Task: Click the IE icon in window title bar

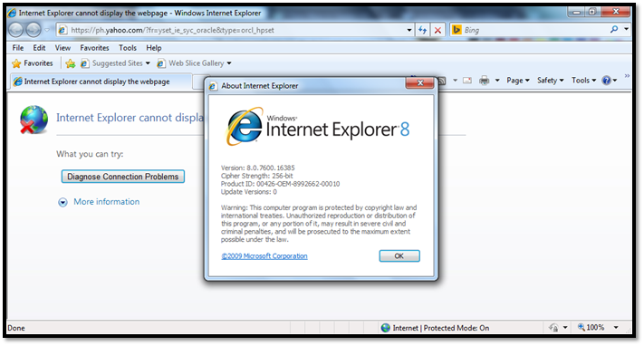Action: [12, 13]
